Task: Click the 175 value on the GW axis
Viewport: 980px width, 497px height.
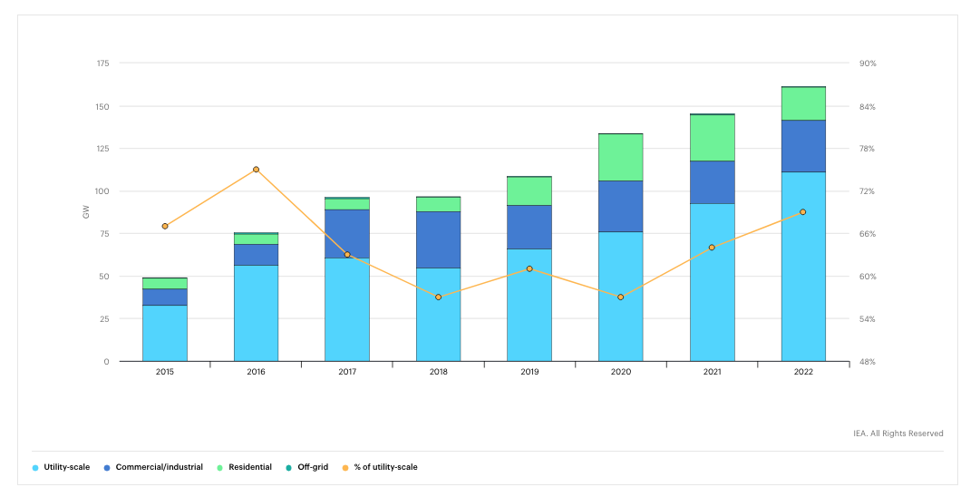Action: coord(103,63)
